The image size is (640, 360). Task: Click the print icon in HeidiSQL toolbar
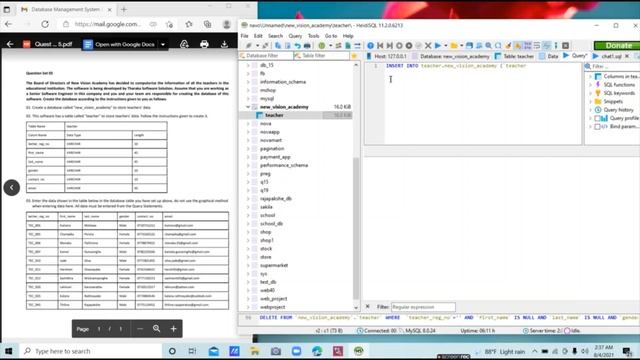tap(307, 46)
